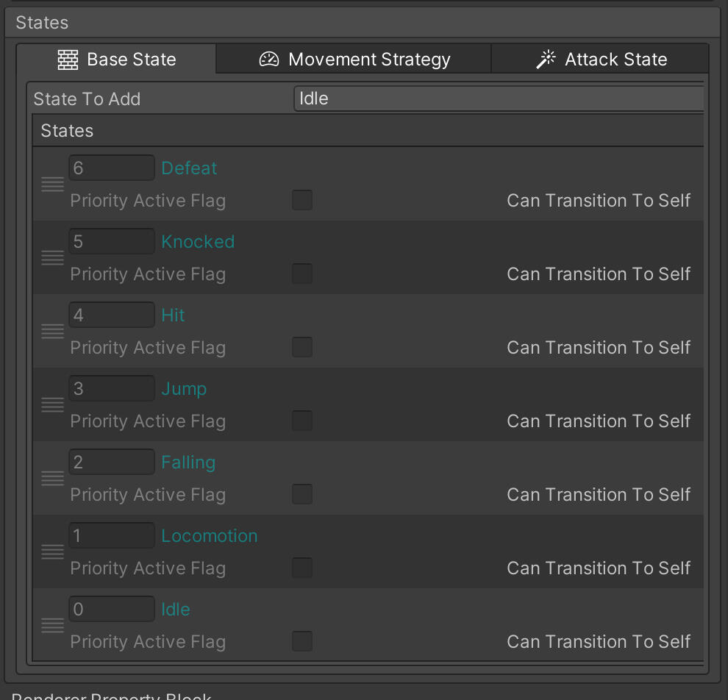Click the speedometer icon on Movement Strategy tab
The image size is (728, 700).
coord(269,60)
